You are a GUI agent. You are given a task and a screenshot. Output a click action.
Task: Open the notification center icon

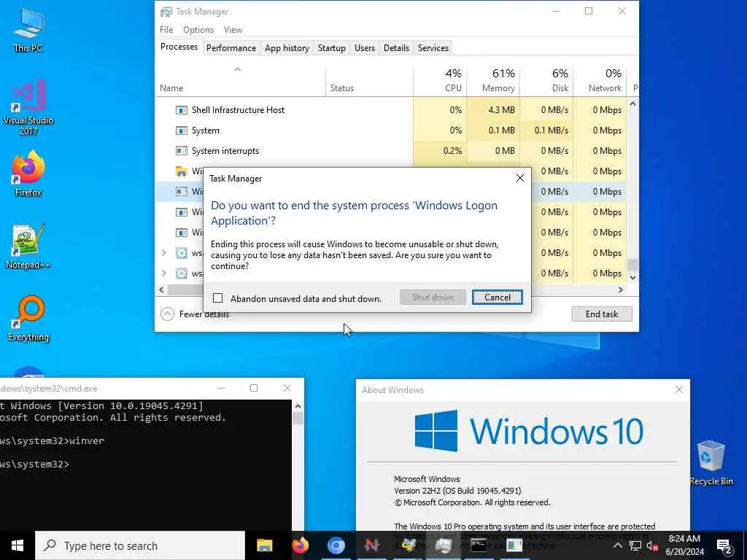[724, 546]
